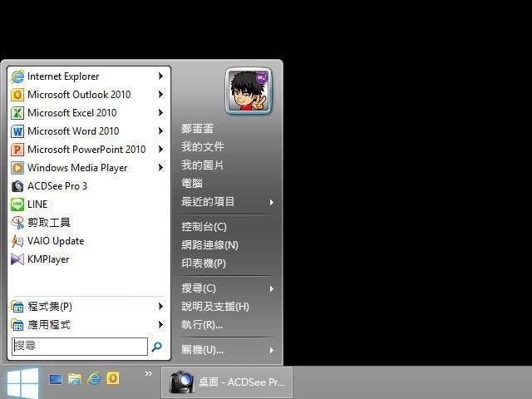Click the Windows Media Player icon

point(17,168)
